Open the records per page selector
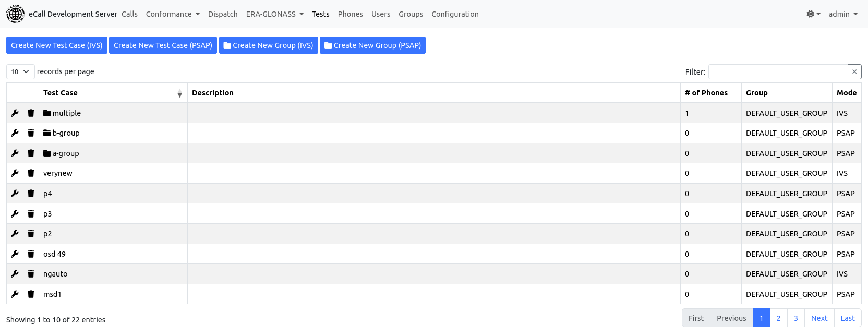 point(20,71)
